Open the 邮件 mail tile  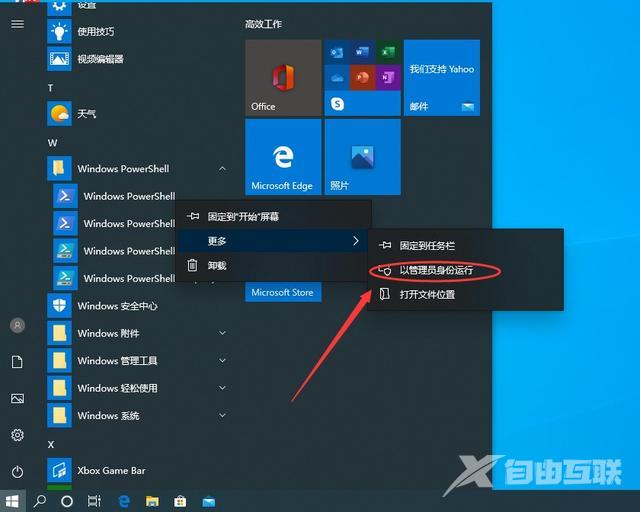(x=442, y=78)
